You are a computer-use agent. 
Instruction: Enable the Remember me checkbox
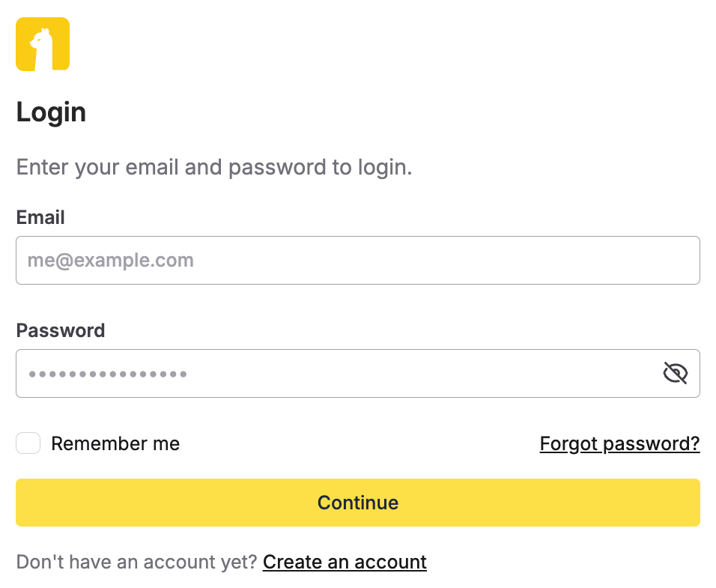[28, 443]
